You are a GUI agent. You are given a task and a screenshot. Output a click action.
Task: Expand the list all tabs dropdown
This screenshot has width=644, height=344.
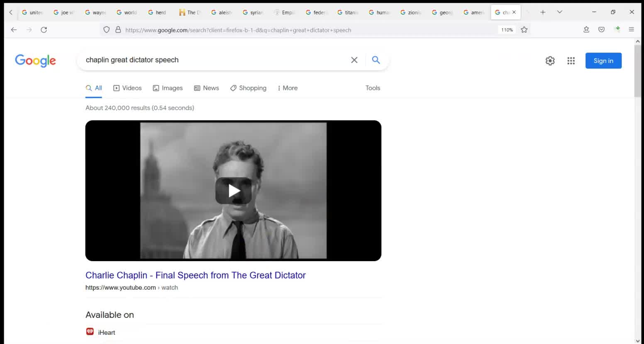[x=559, y=12]
